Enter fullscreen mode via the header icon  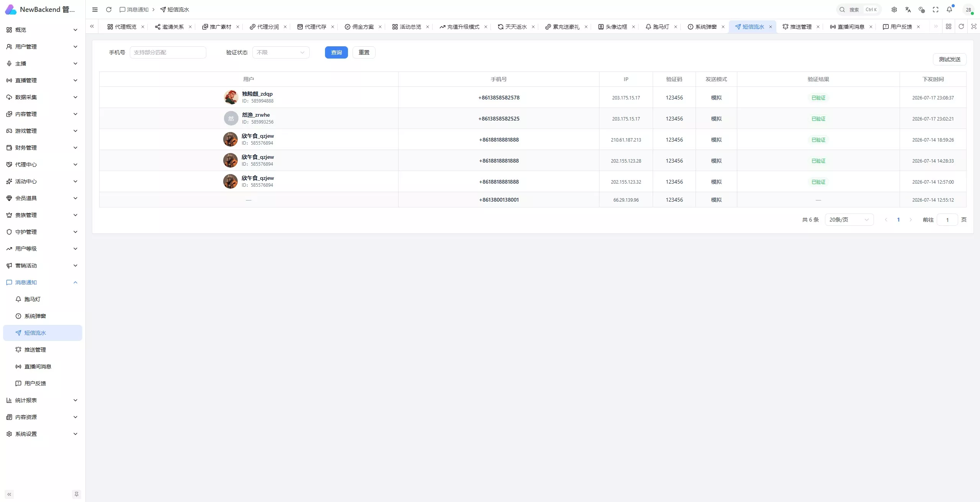pos(936,10)
